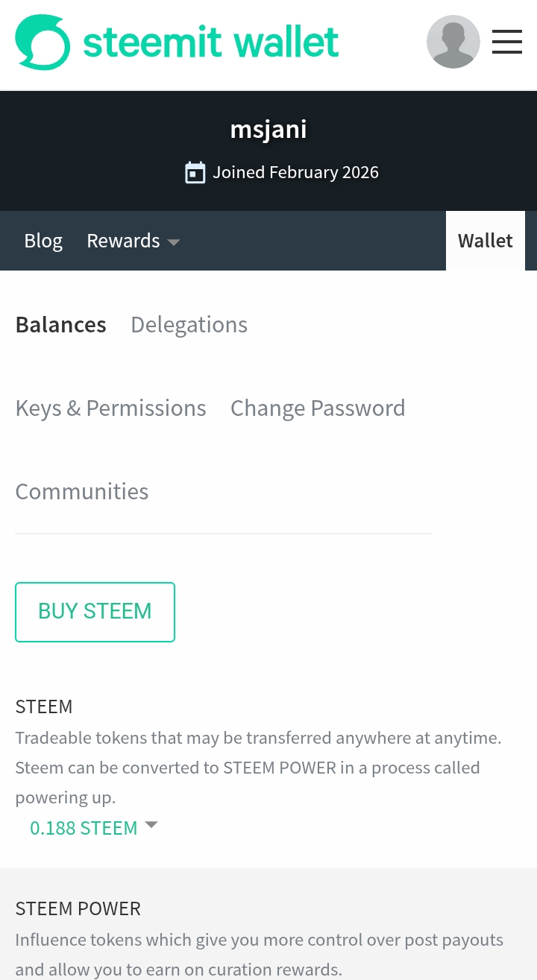
Task: Go to the Delegations section
Action: [x=189, y=325]
